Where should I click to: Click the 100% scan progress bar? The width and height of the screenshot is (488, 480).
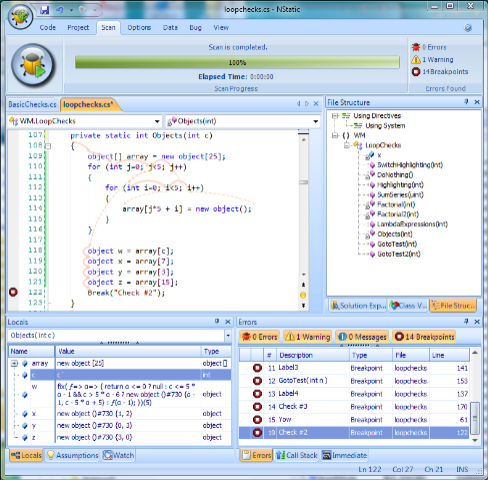pyautogui.click(x=237, y=62)
